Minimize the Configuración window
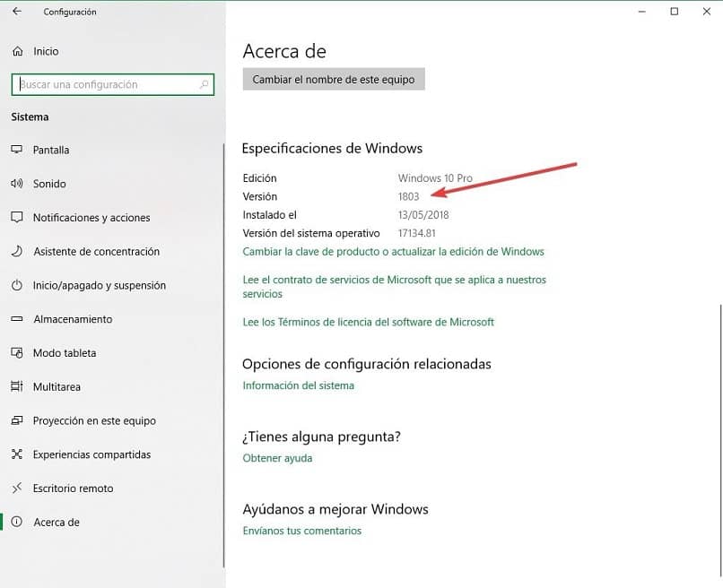Image resolution: width=723 pixels, height=588 pixels. pos(642,12)
